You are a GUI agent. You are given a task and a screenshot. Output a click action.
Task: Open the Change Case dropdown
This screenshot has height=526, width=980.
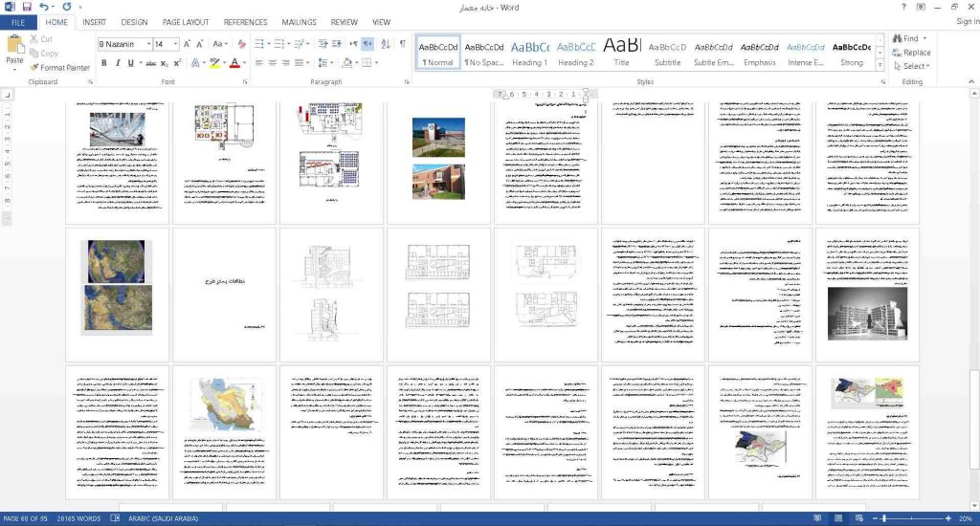pyautogui.click(x=218, y=44)
